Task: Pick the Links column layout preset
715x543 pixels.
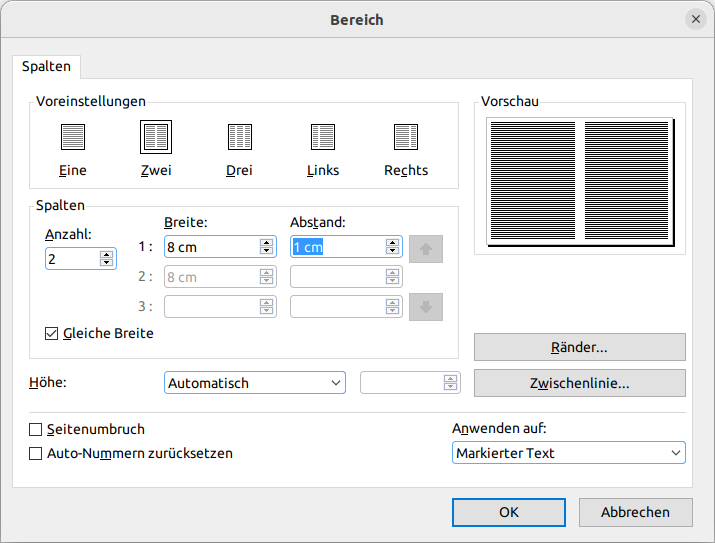Action: pyautogui.click(x=323, y=137)
